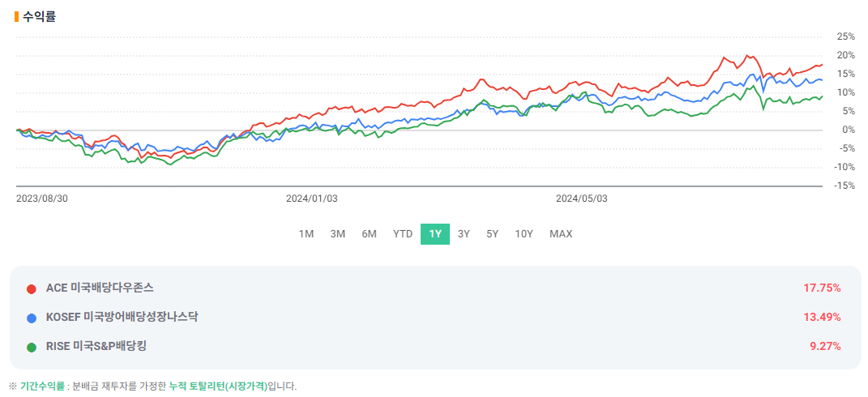This screenshot has height=397, width=868.
Task: Select the 3M period tab
Action: point(338,233)
